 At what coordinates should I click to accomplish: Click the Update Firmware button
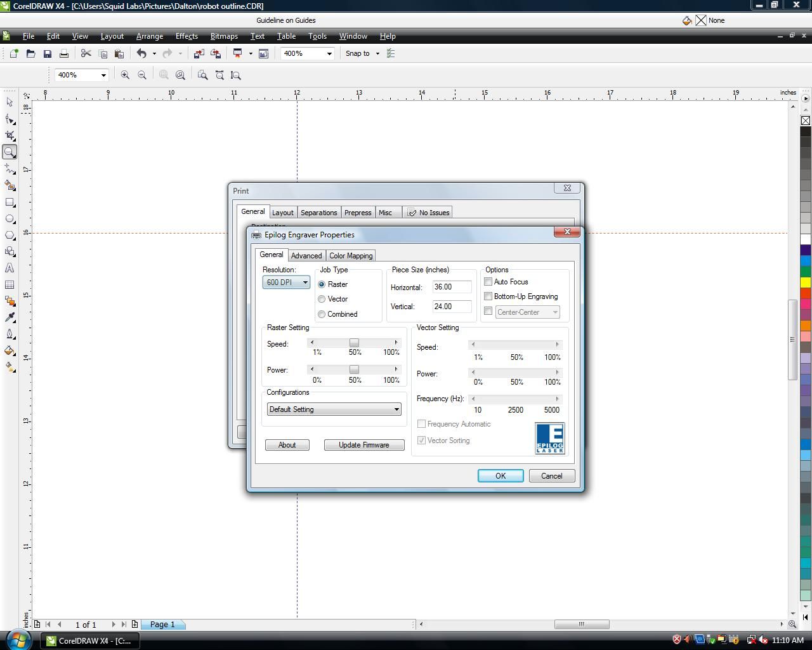click(364, 445)
